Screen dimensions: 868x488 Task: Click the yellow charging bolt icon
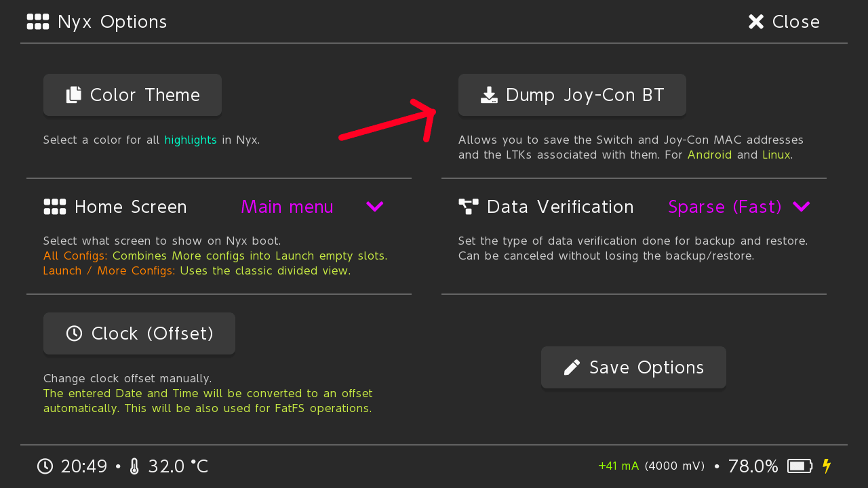[x=826, y=466]
